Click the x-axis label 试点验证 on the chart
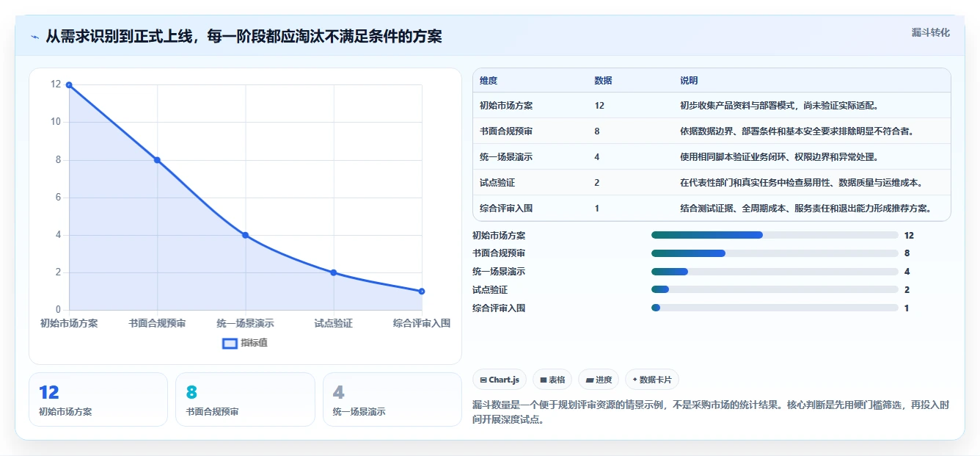The height and width of the screenshot is (456, 980). tap(334, 323)
